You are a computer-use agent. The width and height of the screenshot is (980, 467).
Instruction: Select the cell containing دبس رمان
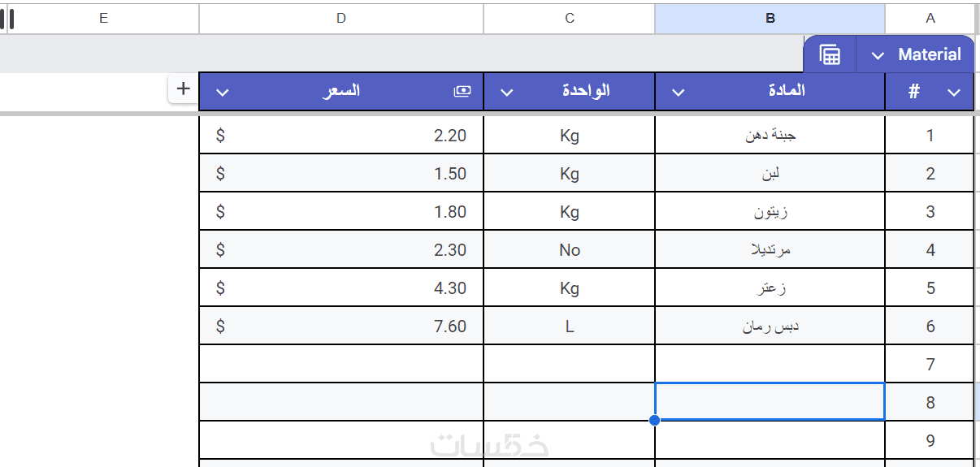coord(770,326)
